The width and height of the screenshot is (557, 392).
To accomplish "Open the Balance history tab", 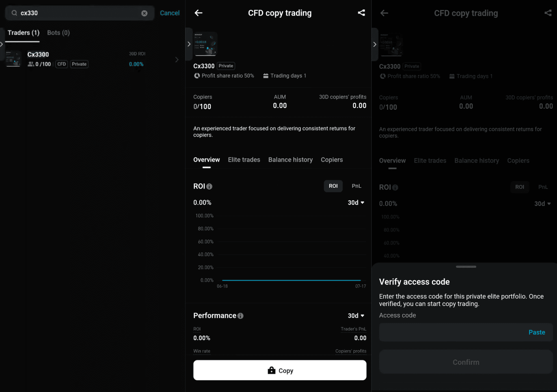I will coord(290,160).
